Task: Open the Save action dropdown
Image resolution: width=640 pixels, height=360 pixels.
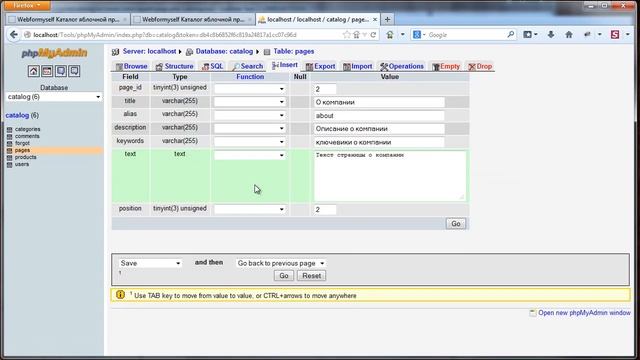Action: click(x=150, y=263)
